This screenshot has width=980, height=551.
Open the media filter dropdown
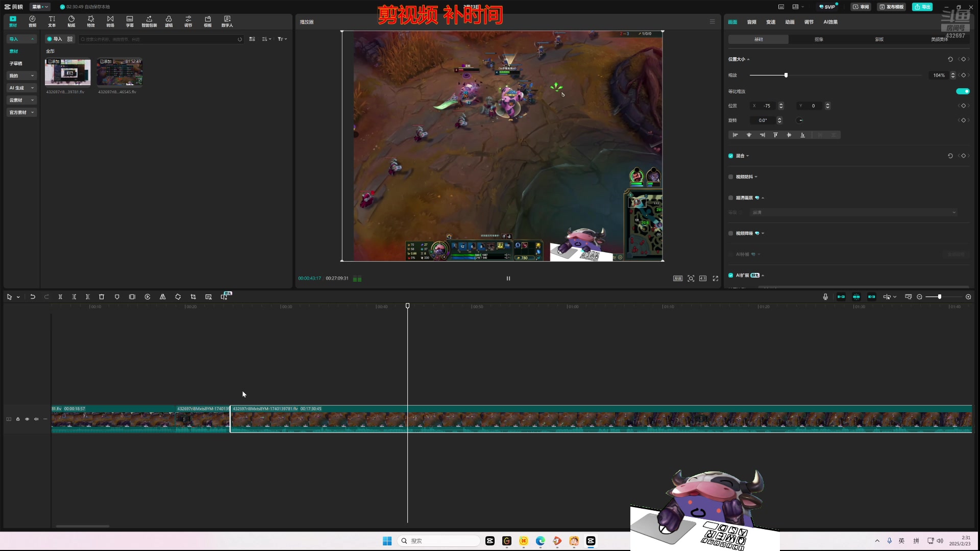282,39
